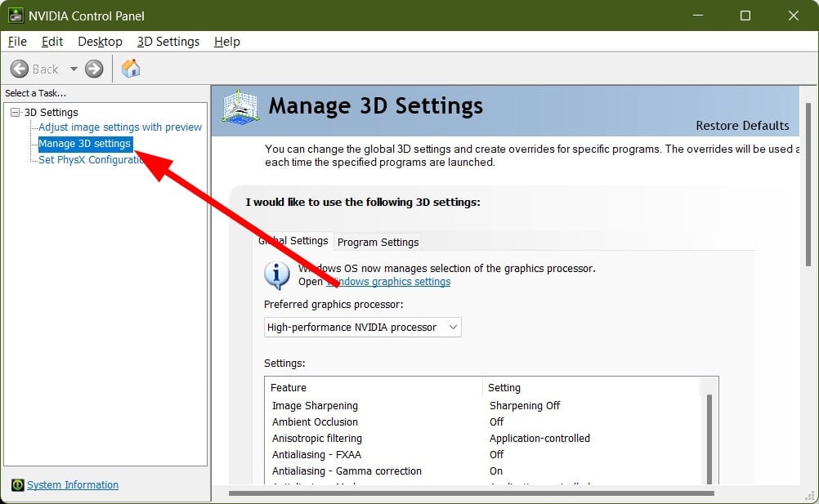Select Manage 3D settings in task tree
The height and width of the screenshot is (504, 819).
click(85, 144)
